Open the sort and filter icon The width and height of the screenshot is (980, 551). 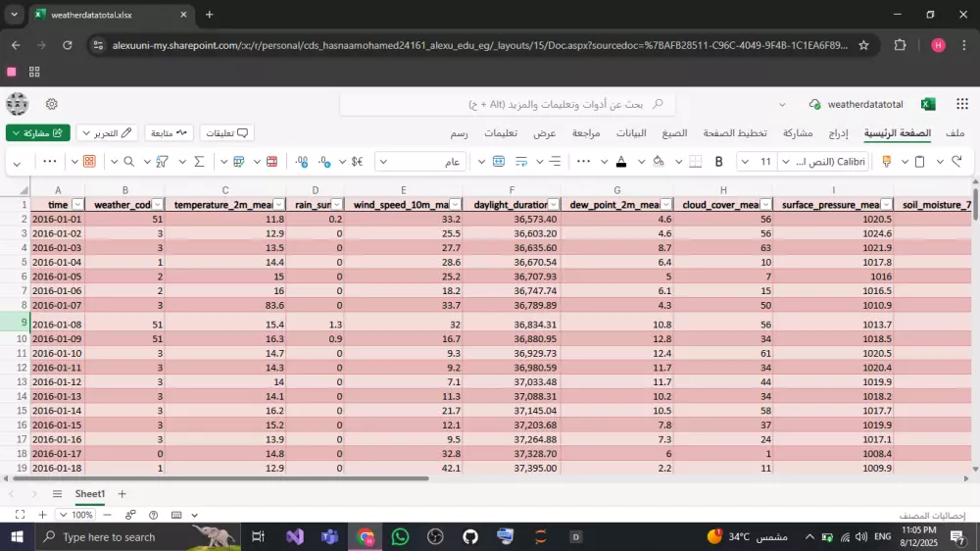162,162
